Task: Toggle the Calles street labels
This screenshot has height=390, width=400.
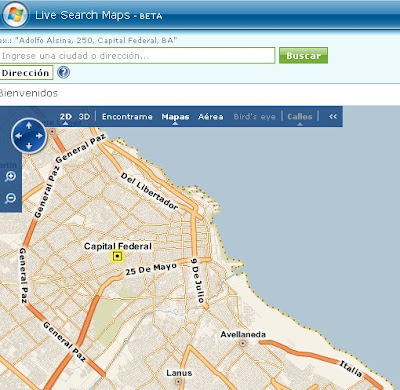Action: pos(300,117)
